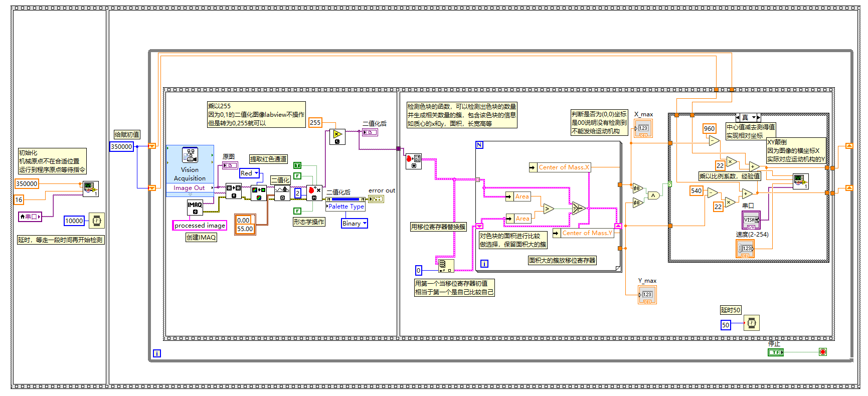Click the 停止 stop boolean control terminal
This screenshot has height=396, width=868.
[x=776, y=352]
